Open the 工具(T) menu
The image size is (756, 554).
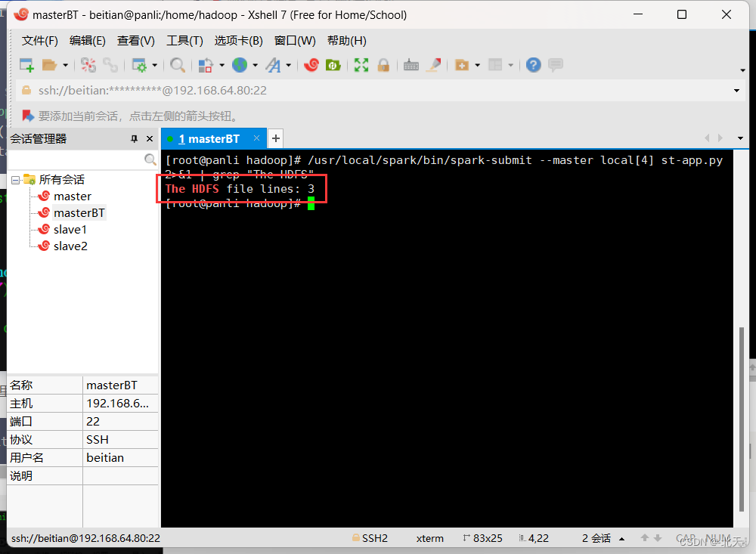pos(184,41)
